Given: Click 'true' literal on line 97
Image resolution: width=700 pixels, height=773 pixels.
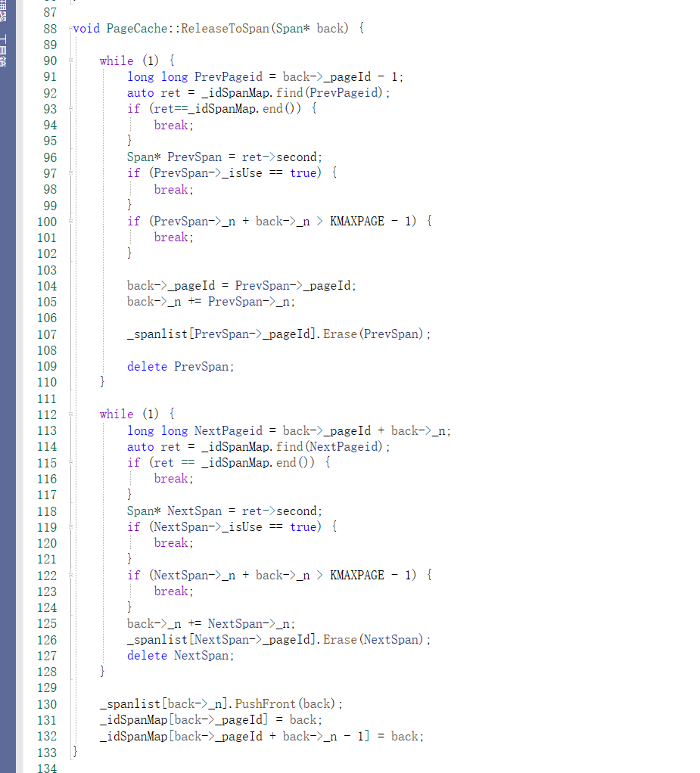Looking at the screenshot, I should (x=303, y=173).
